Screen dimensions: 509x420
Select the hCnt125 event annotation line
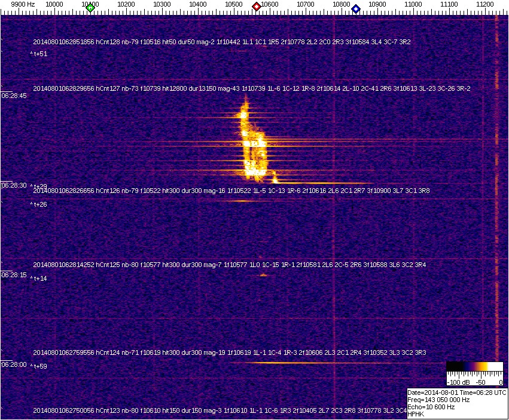[229, 265]
